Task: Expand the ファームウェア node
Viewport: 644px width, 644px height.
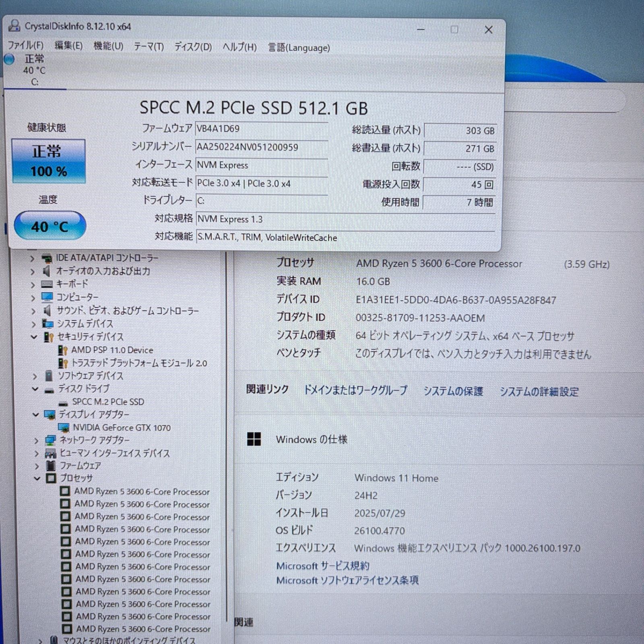Action: pos(37,466)
